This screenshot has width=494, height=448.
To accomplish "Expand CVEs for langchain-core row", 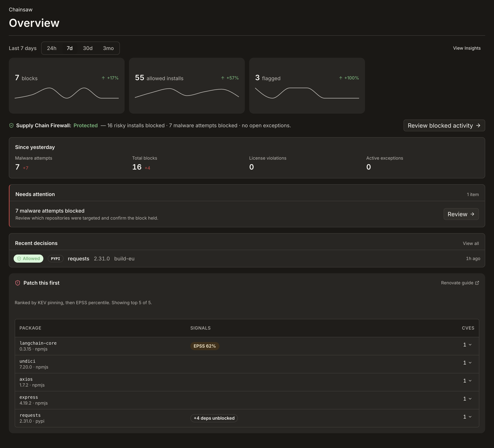I will (467, 345).
